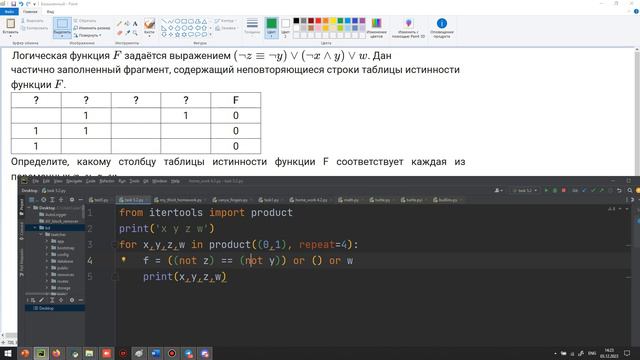Select the Pencil tool in Paint
The image size is (640, 360).
coord(119,24)
